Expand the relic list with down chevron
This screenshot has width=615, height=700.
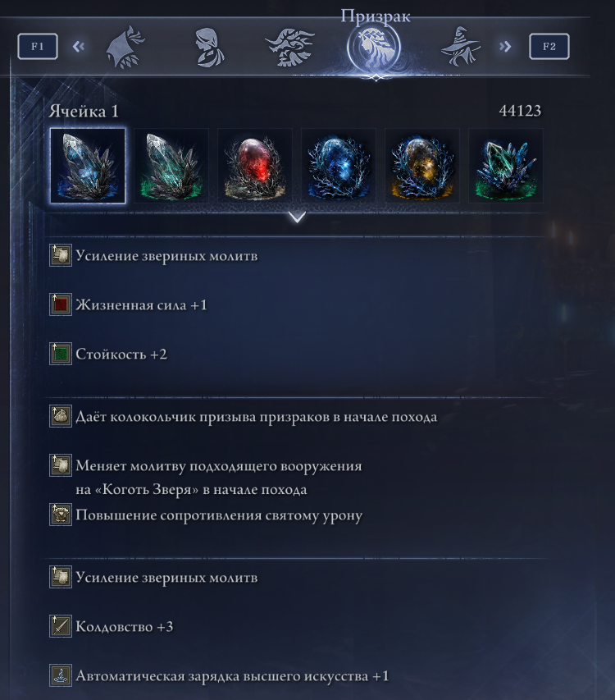[297, 217]
